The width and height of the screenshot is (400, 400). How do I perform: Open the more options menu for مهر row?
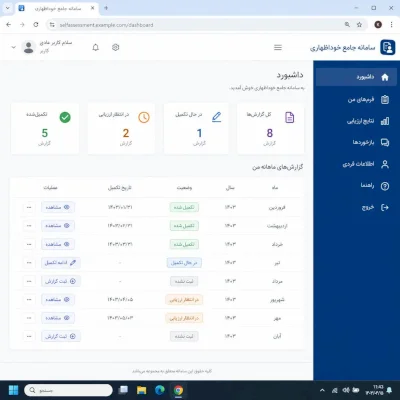click(29, 318)
